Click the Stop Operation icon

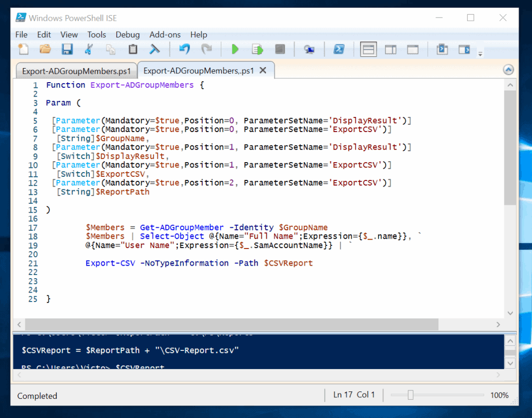pos(280,49)
